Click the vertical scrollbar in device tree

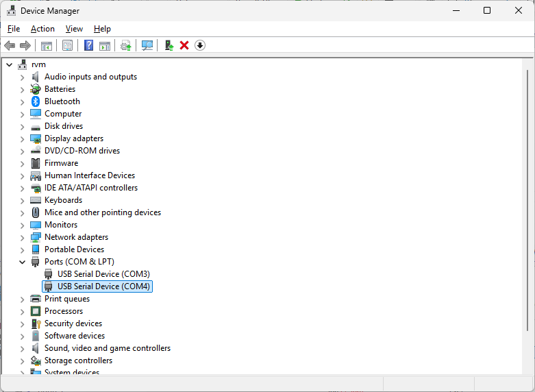(527, 206)
